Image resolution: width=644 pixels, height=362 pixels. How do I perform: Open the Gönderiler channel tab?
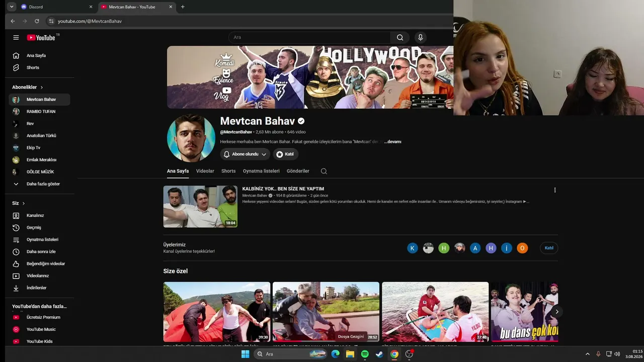point(298,171)
